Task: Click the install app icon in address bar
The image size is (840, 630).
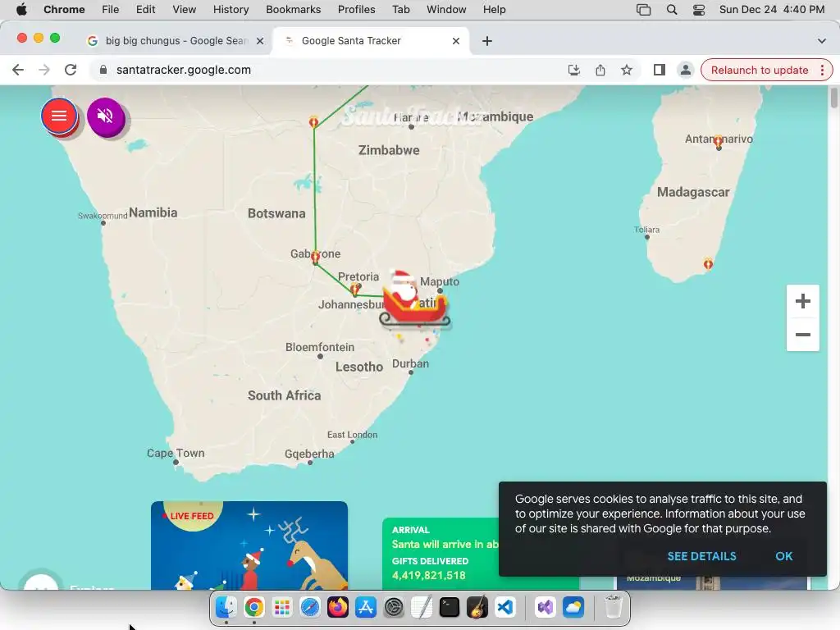Action: click(x=573, y=70)
